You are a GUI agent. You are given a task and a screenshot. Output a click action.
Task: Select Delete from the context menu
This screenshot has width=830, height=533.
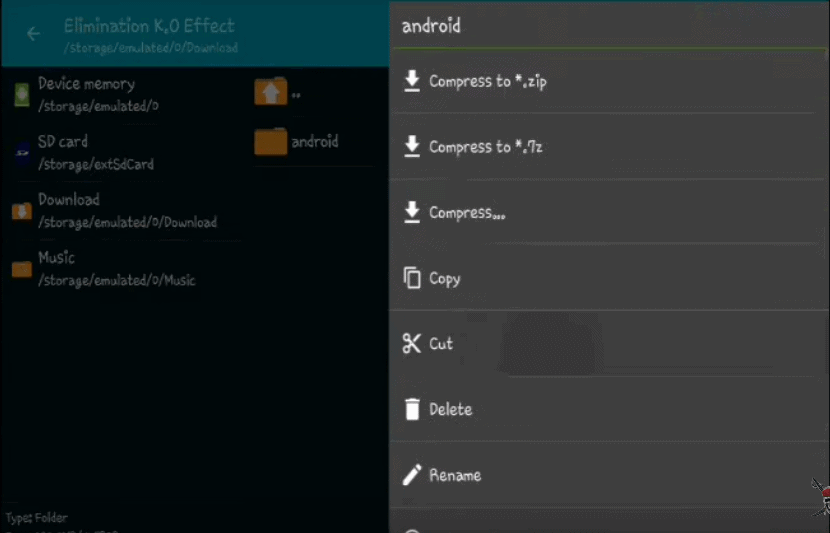point(609,409)
